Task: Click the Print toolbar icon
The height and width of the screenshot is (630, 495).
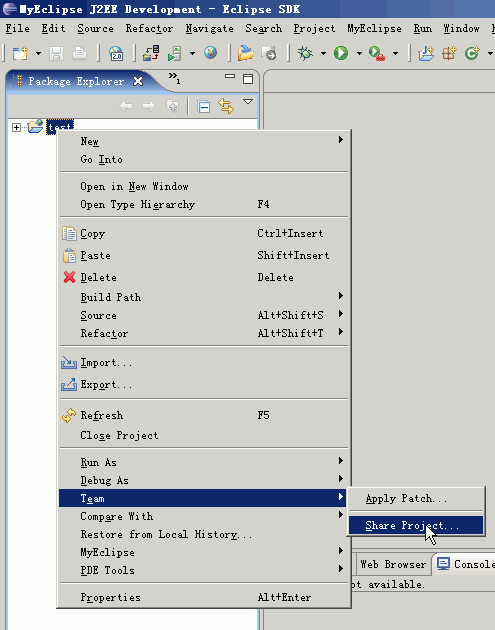Action: (79, 53)
